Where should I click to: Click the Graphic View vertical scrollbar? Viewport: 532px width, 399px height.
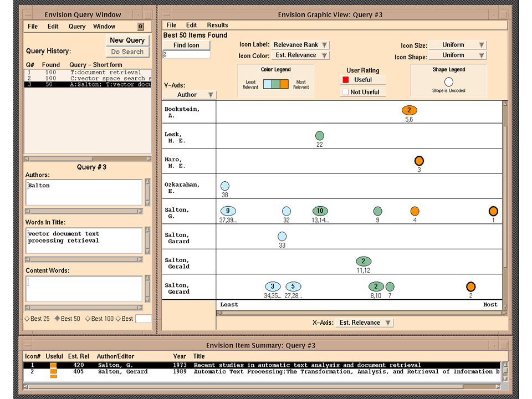tap(505, 205)
